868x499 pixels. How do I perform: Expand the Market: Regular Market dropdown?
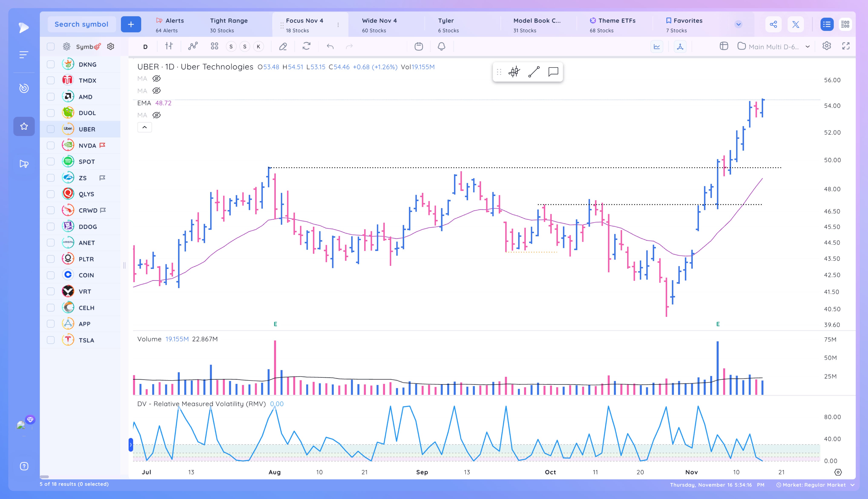(815, 485)
